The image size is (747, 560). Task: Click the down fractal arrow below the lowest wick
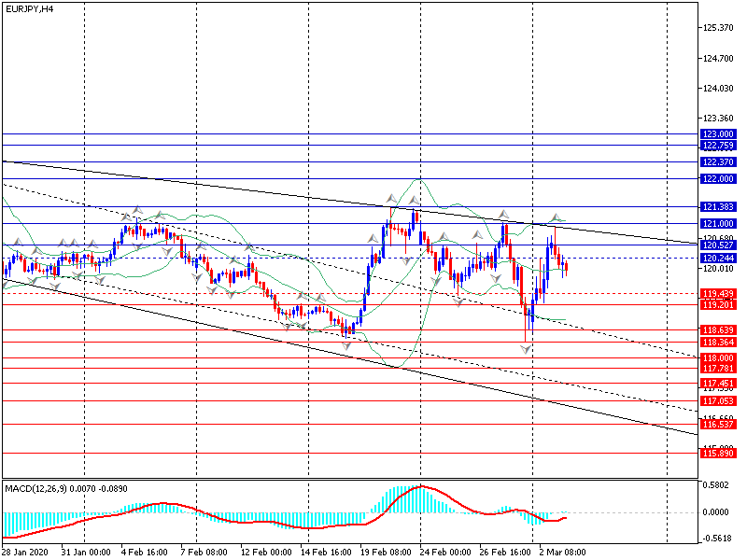(x=527, y=348)
